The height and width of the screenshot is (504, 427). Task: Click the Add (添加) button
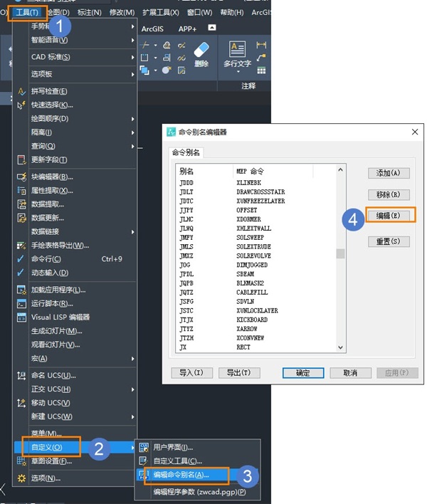click(x=389, y=173)
